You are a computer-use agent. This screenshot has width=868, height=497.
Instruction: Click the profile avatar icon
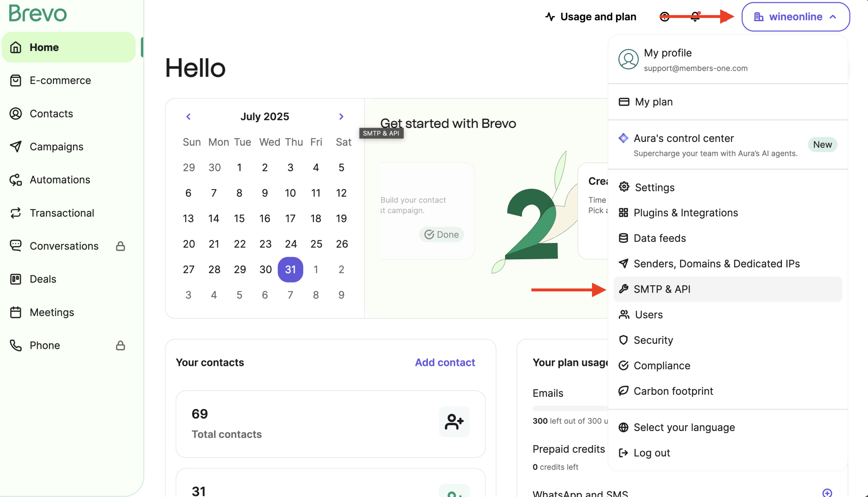(x=628, y=59)
